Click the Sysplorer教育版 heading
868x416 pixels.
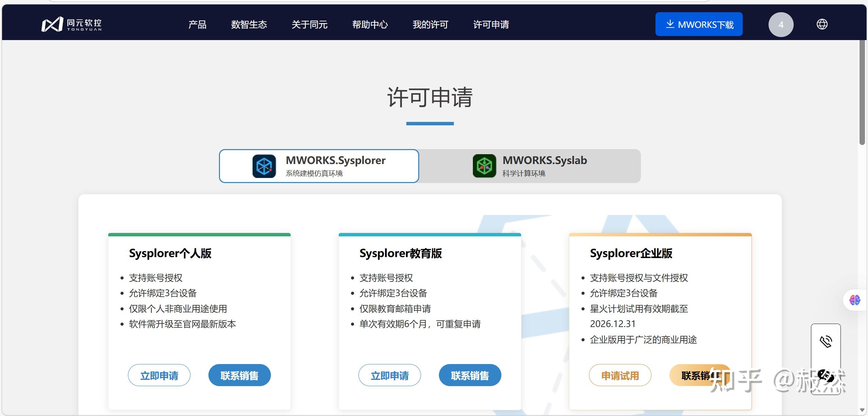[401, 253]
